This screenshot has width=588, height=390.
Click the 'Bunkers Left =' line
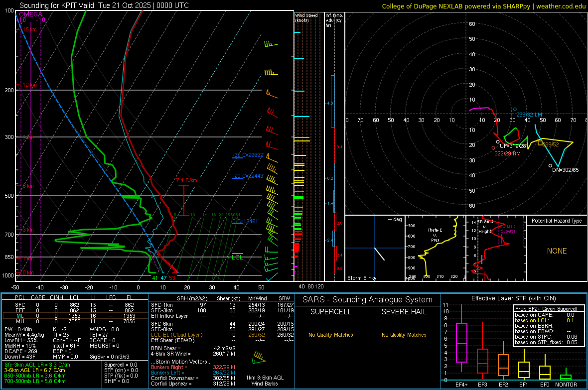[x=193, y=373]
